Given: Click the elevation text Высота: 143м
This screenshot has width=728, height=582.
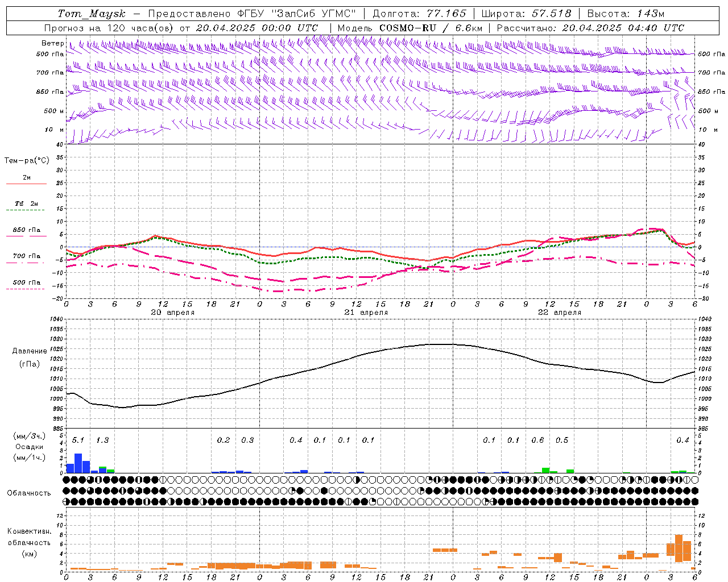Looking at the screenshot, I should [626, 14].
